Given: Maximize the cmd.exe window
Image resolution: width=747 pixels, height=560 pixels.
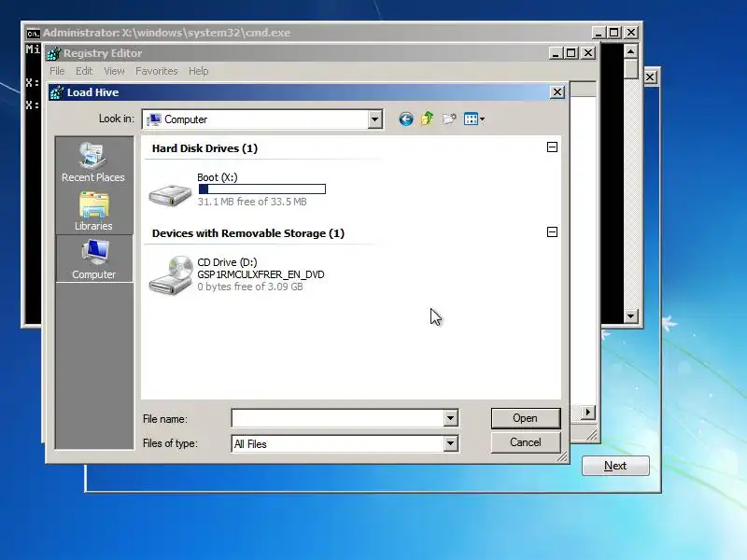Looking at the screenshot, I should [614, 33].
